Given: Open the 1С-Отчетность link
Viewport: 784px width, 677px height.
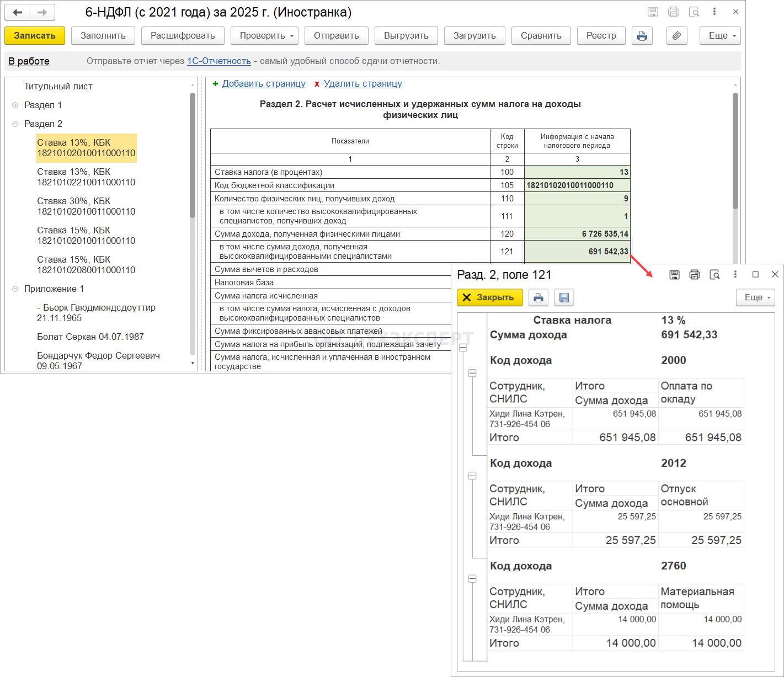Looking at the screenshot, I should [x=219, y=61].
